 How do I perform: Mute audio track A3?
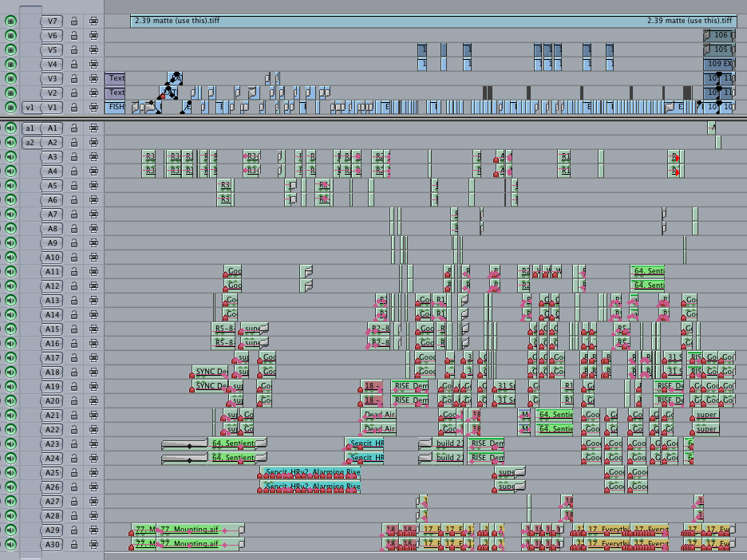10,156
